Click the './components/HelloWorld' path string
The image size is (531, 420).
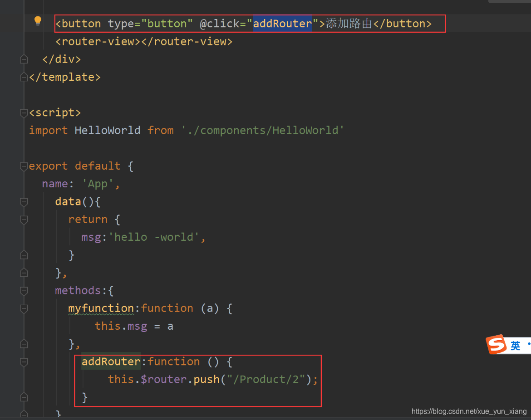pos(263,130)
